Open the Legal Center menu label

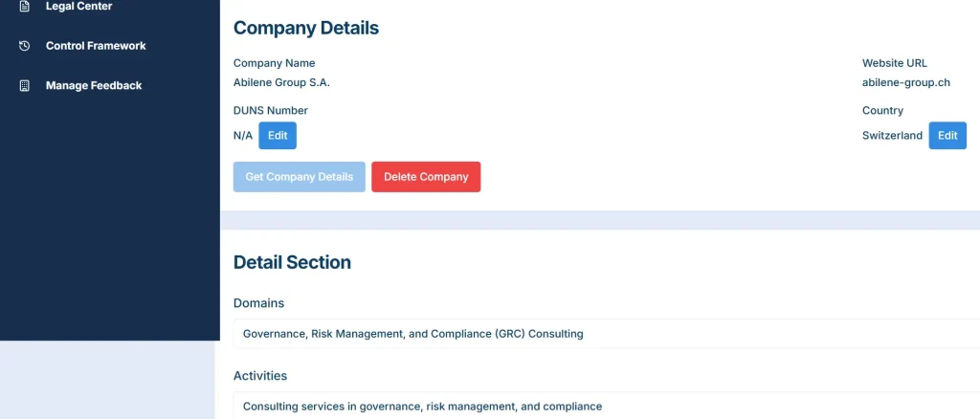[x=78, y=7]
